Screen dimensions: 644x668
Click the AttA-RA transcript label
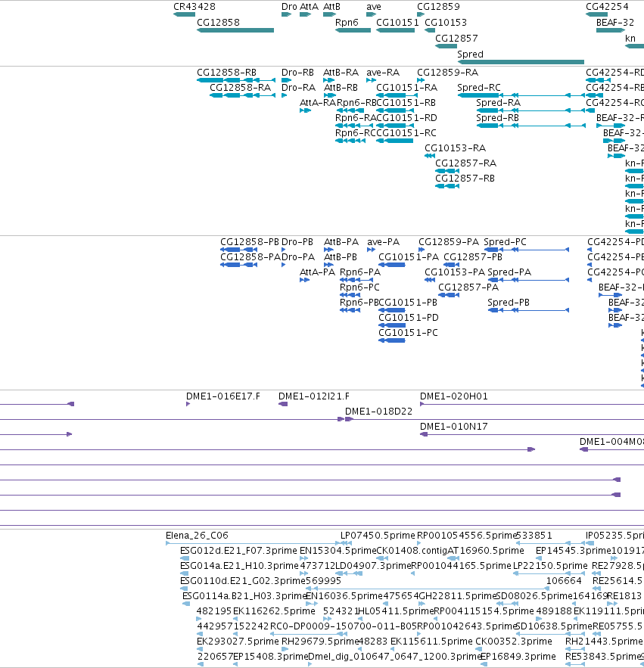pos(318,103)
